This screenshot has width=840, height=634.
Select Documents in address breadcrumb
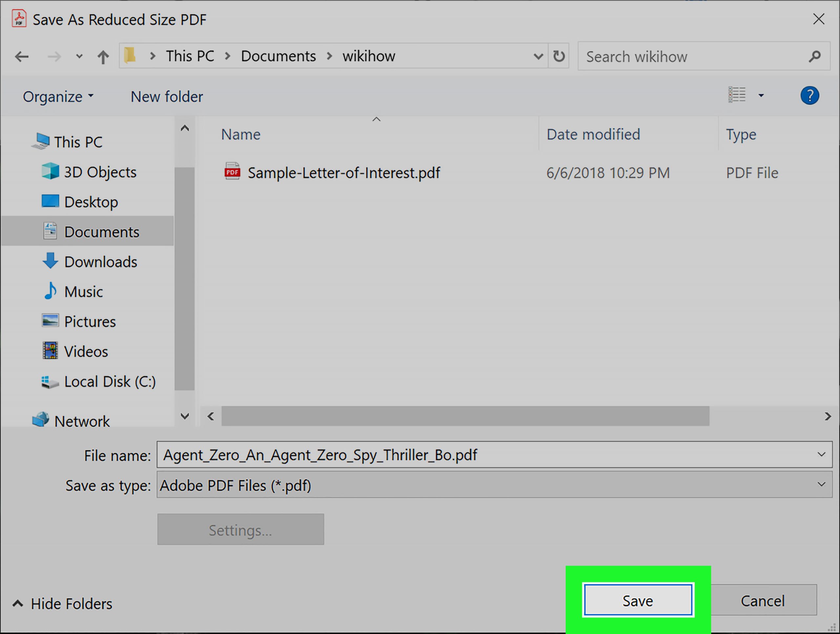tap(278, 56)
